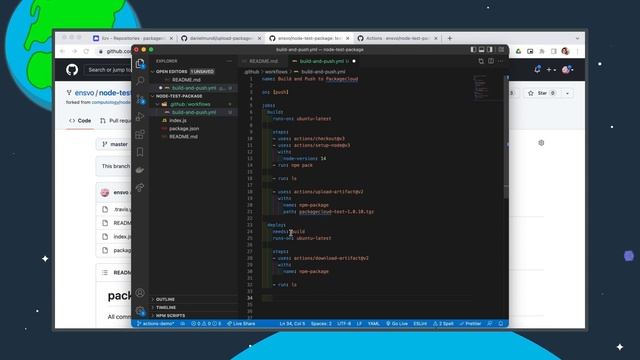Screen dimensions: 640x360
Task: Open the Live Share view in activity bar
Action: click(x=140, y=187)
